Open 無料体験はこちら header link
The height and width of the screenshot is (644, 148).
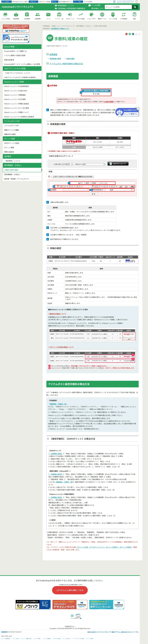click(97, 8)
